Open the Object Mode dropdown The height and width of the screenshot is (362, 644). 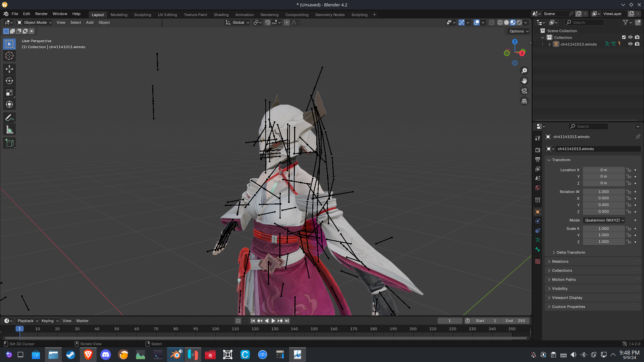tap(34, 22)
